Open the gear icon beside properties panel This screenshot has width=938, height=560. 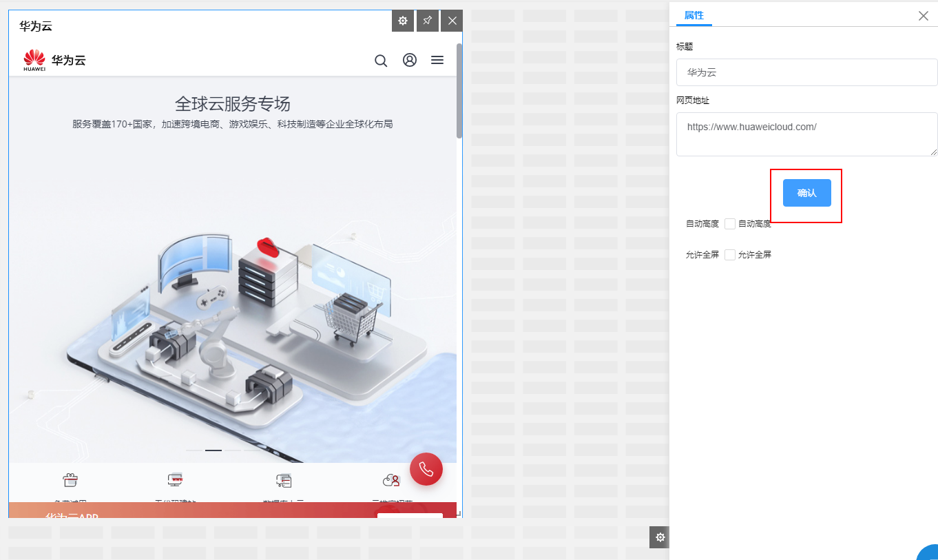(x=660, y=537)
